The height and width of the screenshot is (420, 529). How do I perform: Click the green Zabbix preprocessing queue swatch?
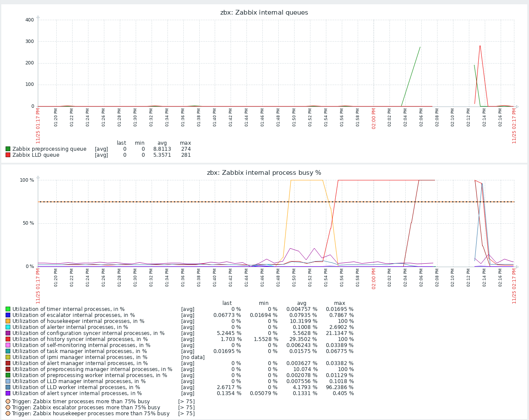click(8, 149)
